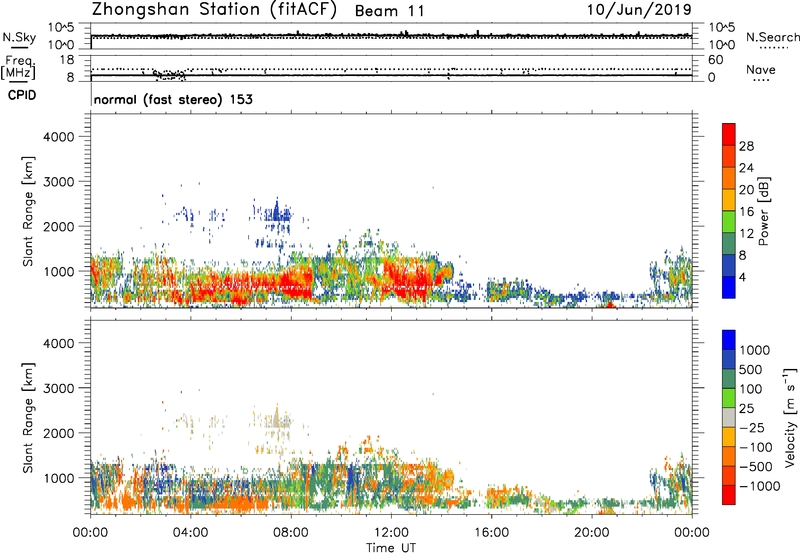Click the velocity color bar gray segment
800x554 pixels.
(729, 418)
